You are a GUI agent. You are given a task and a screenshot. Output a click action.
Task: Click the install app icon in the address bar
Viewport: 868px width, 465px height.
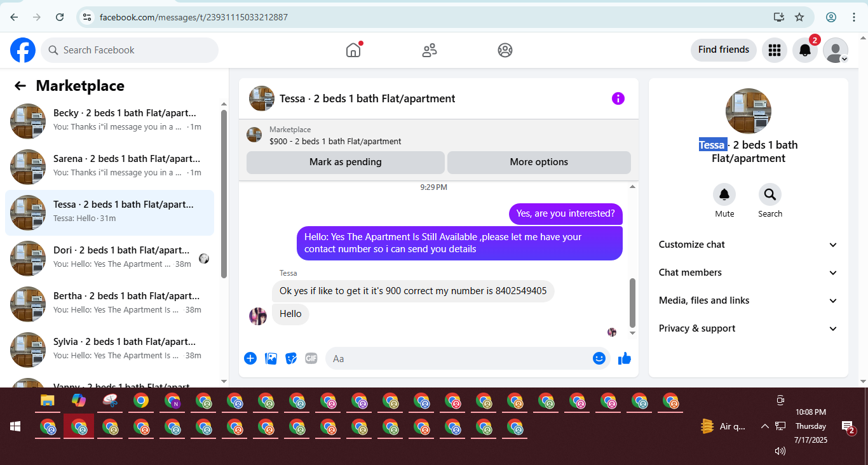click(779, 17)
